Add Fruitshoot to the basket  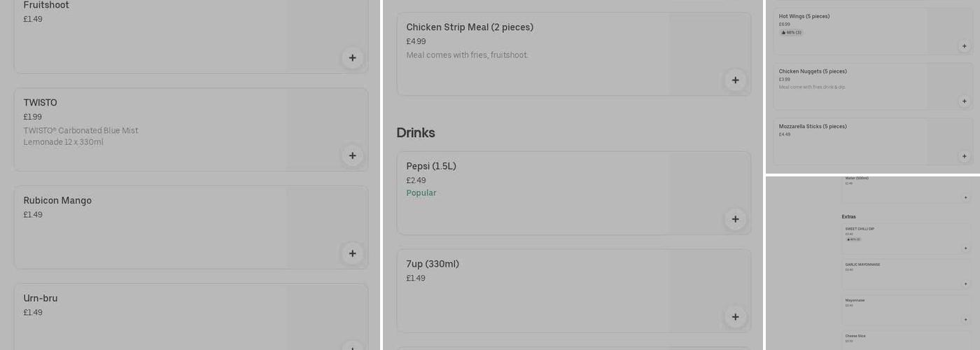pyautogui.click(x=352, y=58)
